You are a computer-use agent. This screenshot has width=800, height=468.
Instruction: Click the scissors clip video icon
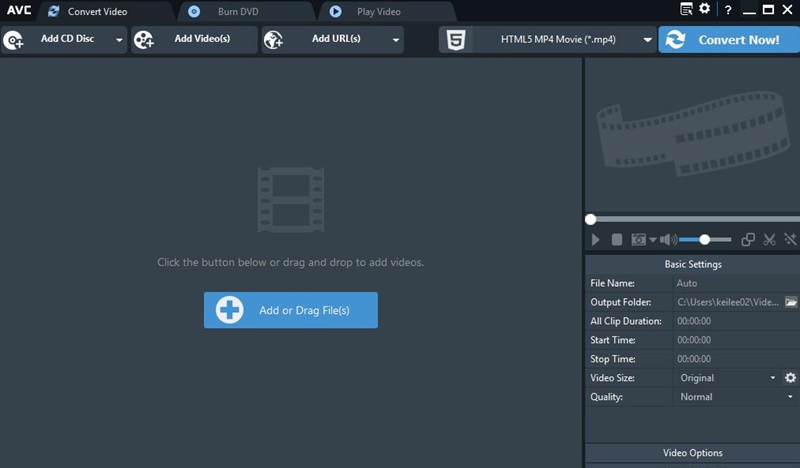click(x=769, y=239)
